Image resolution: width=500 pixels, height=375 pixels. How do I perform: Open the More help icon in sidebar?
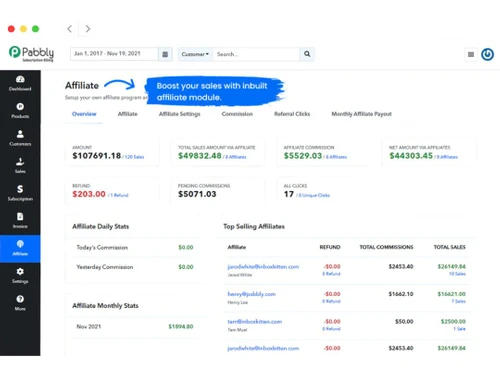click(20, 299)
